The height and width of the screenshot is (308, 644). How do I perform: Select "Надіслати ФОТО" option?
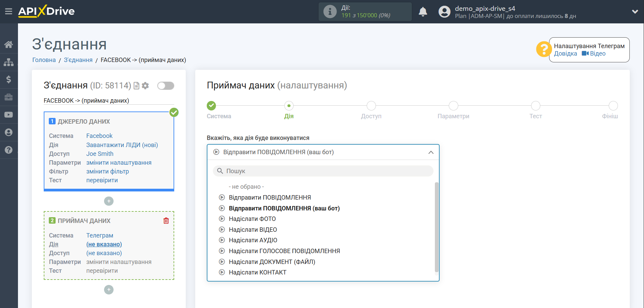[x=252, y=219]
